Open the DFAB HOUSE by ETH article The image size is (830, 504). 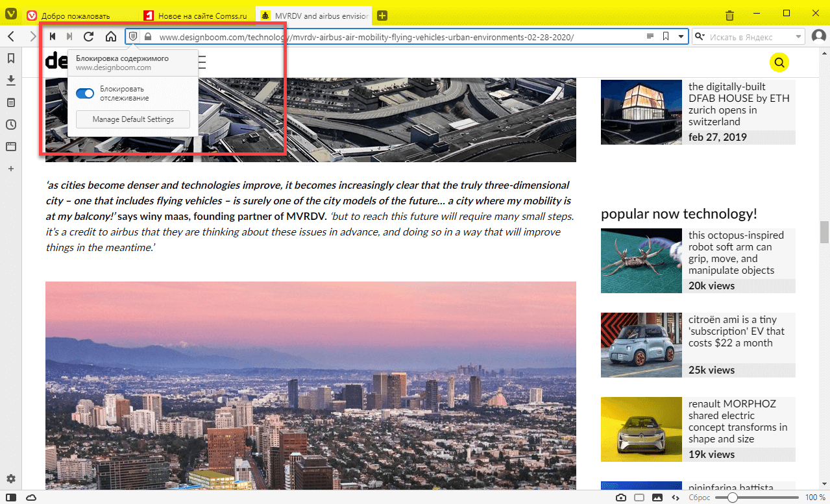[739, 104]
